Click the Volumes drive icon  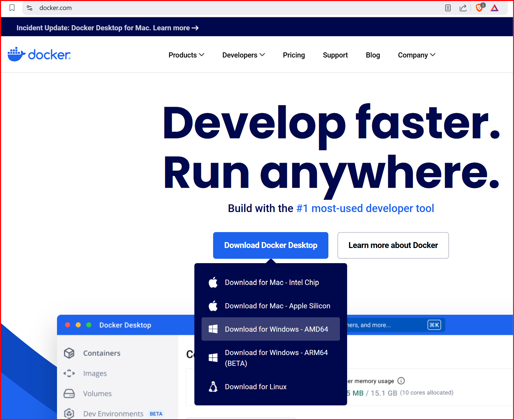pos(69,394)
